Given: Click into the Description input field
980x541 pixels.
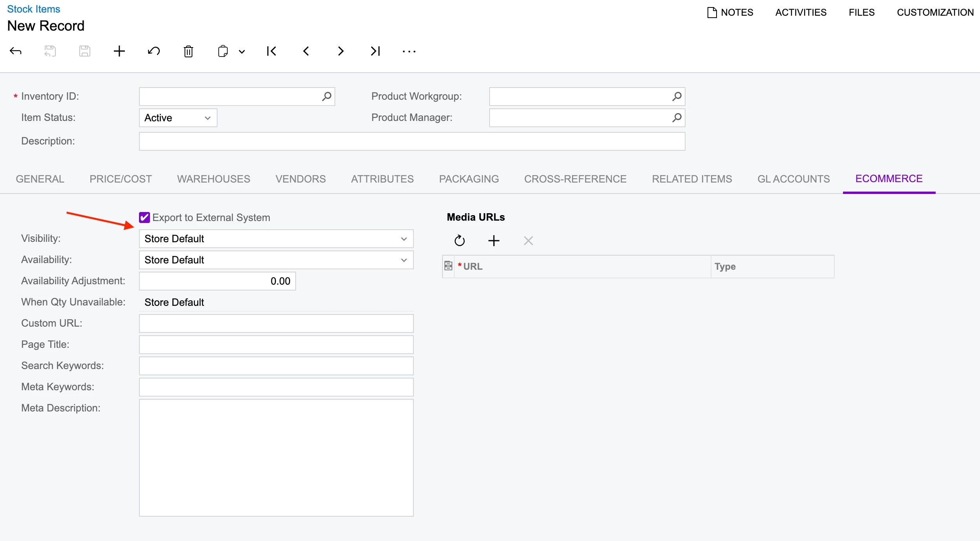Looking at the screenshot, I should [x=411, y=141].
